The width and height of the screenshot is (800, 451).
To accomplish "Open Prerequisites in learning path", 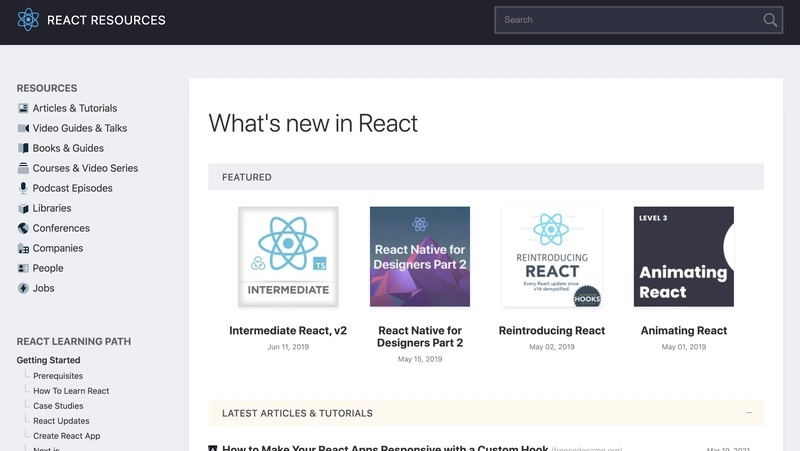I will 58,376.
